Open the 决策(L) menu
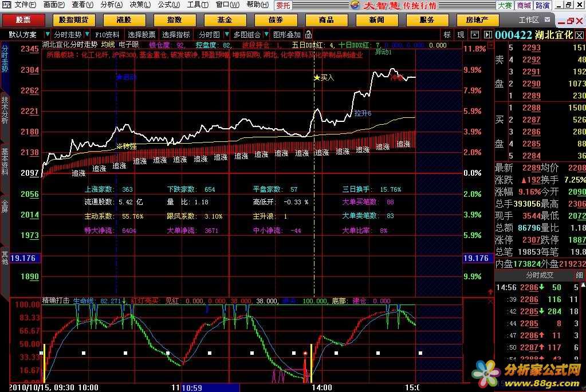This screenshot has height=392, width=586. click(140, 5)
